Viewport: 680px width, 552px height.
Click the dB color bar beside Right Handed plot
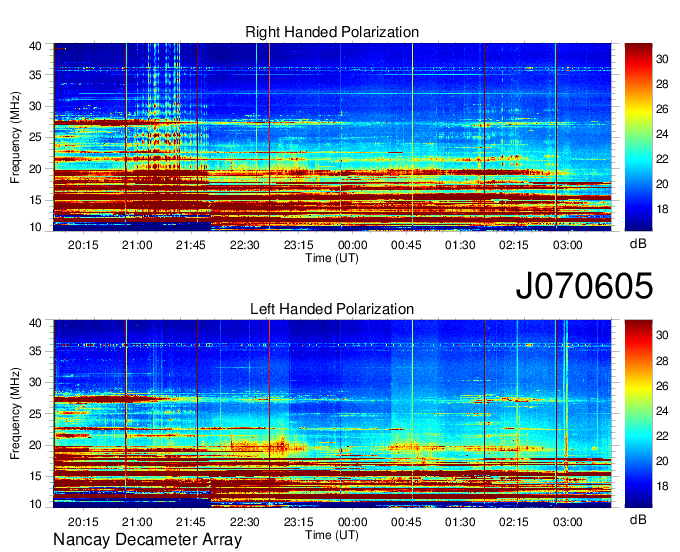pyautogui.click(x=638, y=137)
